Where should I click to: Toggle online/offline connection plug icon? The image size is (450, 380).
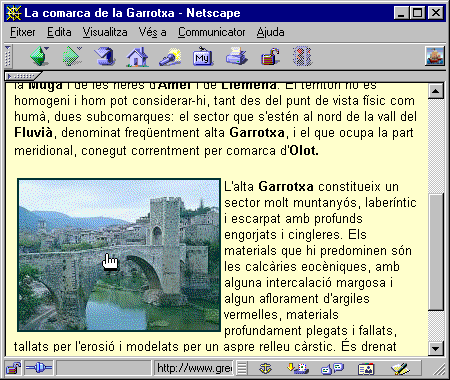39,368
